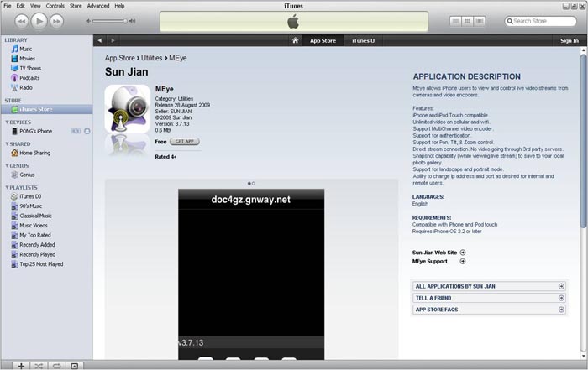Screen dimensions: 588x370
Task: Collapse the DEVICES section
Action: pyautogui.click(x=7, y=122)
